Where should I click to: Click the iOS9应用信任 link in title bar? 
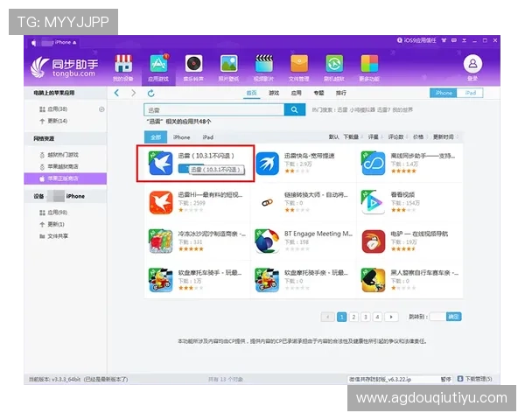click(x=416, y=40)
